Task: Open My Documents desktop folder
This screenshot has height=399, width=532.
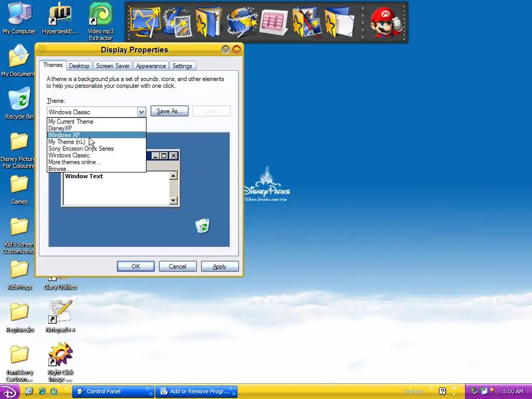Action: [x=18, y=60]
